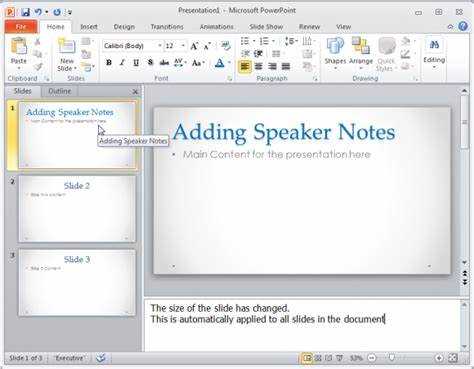The width and height of the screenshot is (474, 369).
Task: Click the Redo/Repeat icon
Action: tap(57, 12)
